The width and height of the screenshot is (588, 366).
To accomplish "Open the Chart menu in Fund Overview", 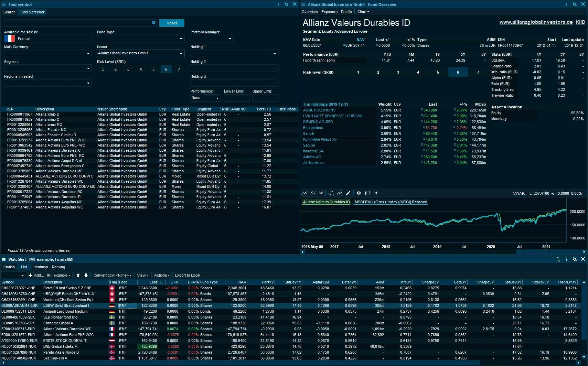I will 363,12.
